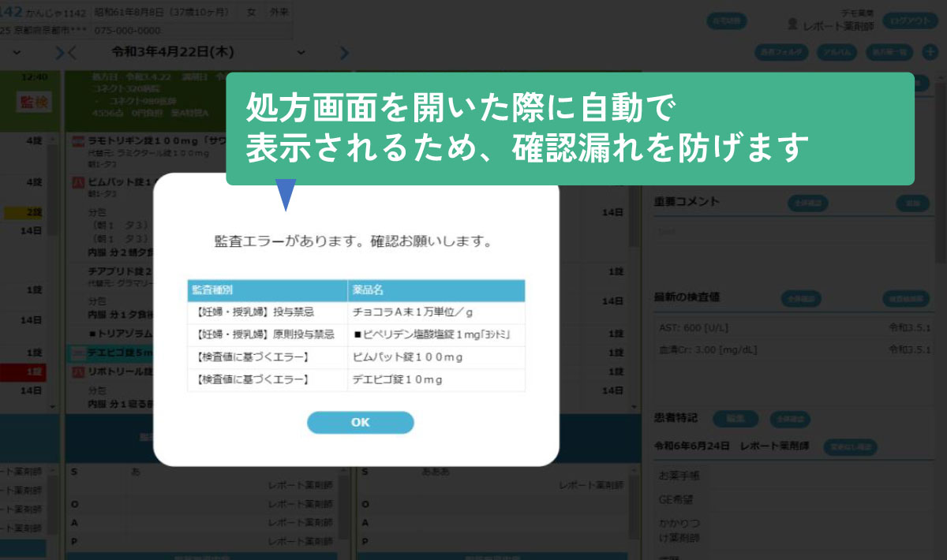Go to next date with right chevron
This screenshot has height=560, width=947.
pyautogui.click(x=343, y=52)
